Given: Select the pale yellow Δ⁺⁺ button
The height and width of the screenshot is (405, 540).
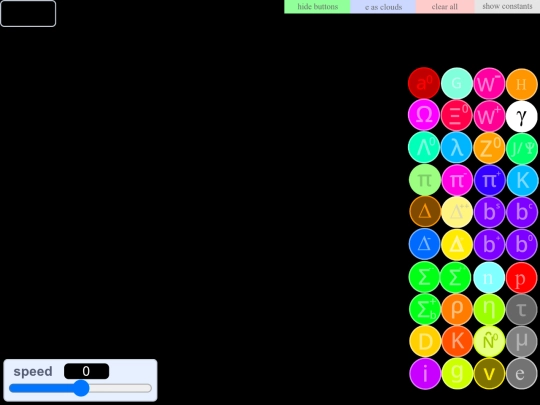Looking at the screenshot, I should click(x=457, y=212).
